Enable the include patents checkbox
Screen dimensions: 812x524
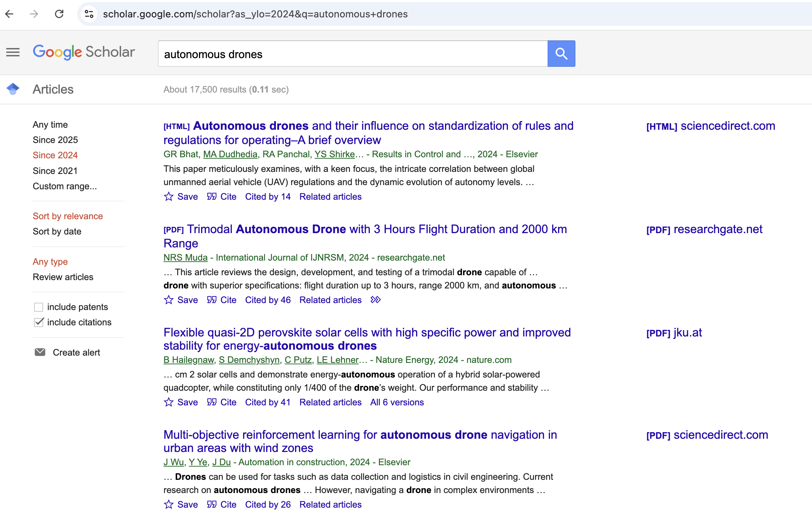click(x=39, y=307)
